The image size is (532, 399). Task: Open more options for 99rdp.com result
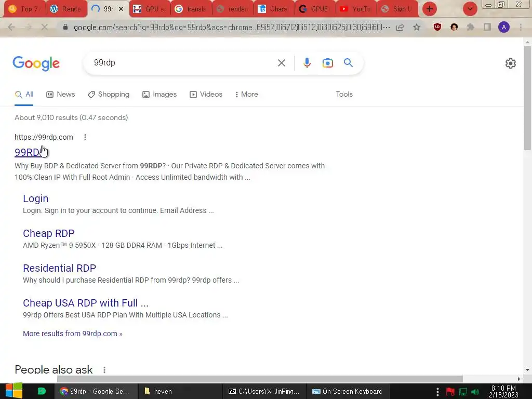(x=85, y=137)
